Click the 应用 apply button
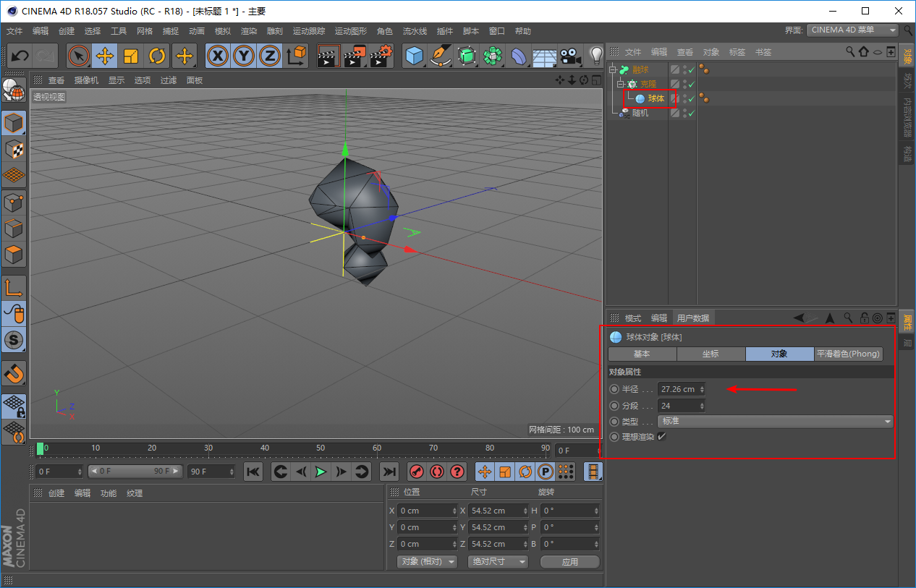The width and height of the screenshot is (916, 588). [x=570, y=562]
